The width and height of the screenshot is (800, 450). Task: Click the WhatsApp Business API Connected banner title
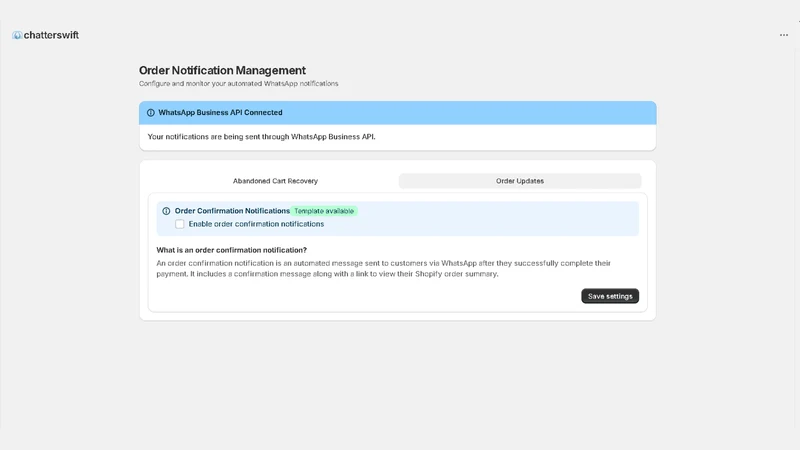(220, 113)
